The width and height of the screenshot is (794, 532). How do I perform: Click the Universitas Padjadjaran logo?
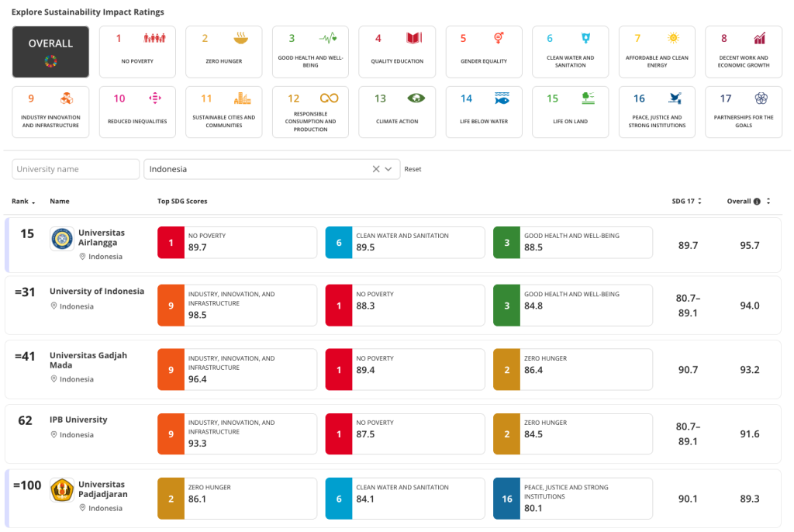[62, 490]
